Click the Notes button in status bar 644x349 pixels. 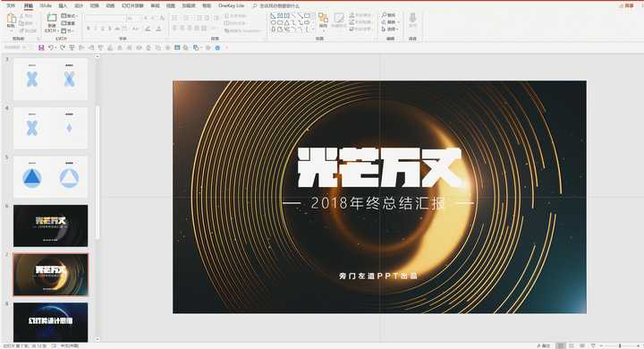pyautogui.click(x=544, y=345)
